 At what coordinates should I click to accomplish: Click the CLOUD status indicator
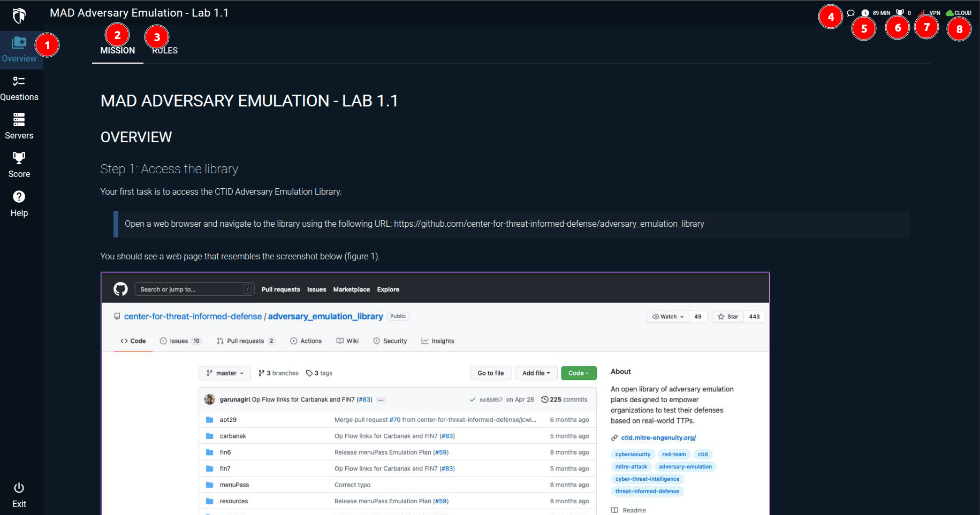pos(959,13)
